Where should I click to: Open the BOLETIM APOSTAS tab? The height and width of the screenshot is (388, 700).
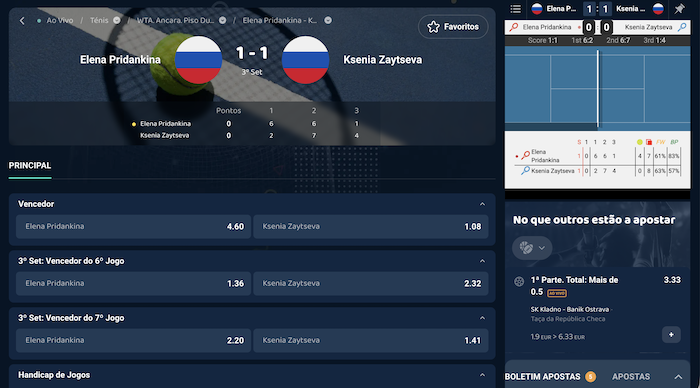coord(542,377)
